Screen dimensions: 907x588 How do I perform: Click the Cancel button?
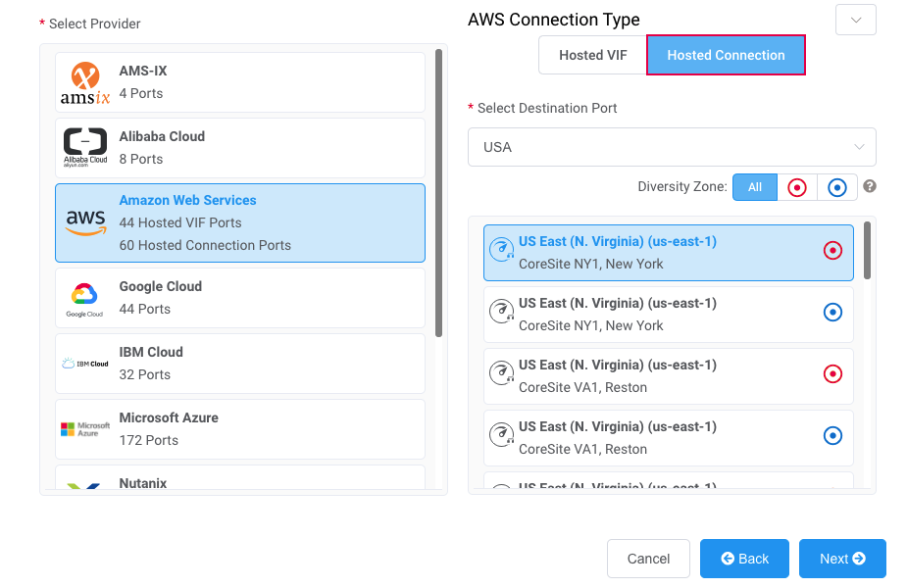[648, 559]
